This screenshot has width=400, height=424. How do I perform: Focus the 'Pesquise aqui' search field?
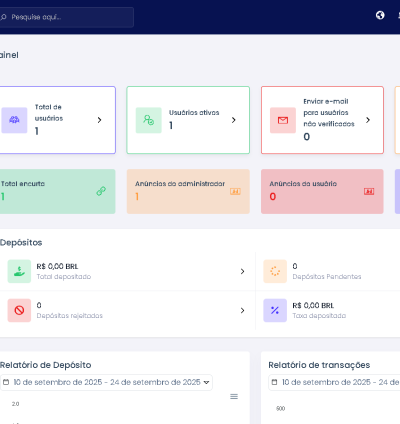click(x=67, y=17)
